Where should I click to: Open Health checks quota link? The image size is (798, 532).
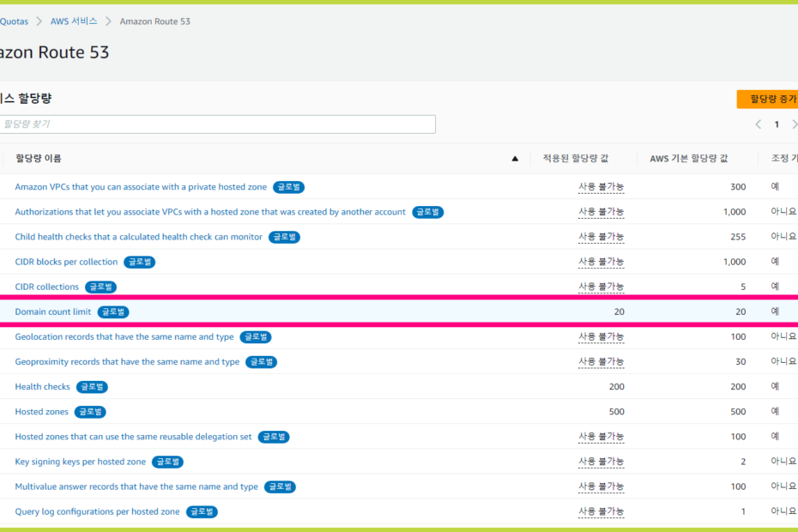(42, 386)
